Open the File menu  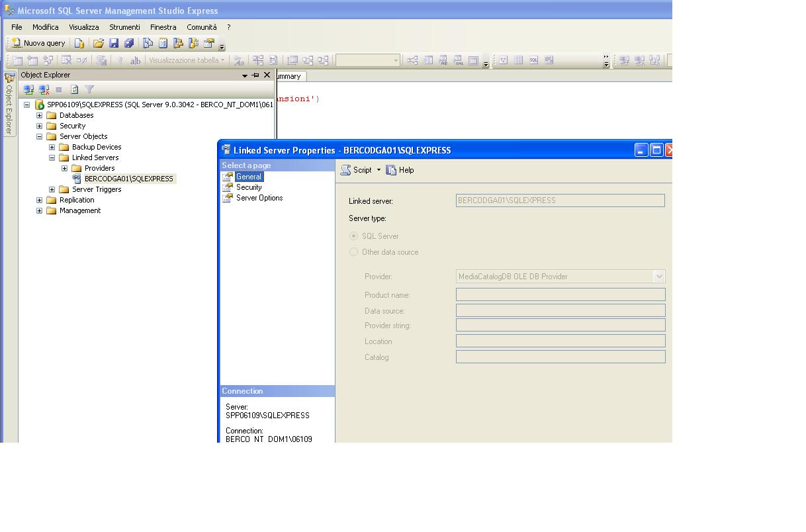(17, 27)
